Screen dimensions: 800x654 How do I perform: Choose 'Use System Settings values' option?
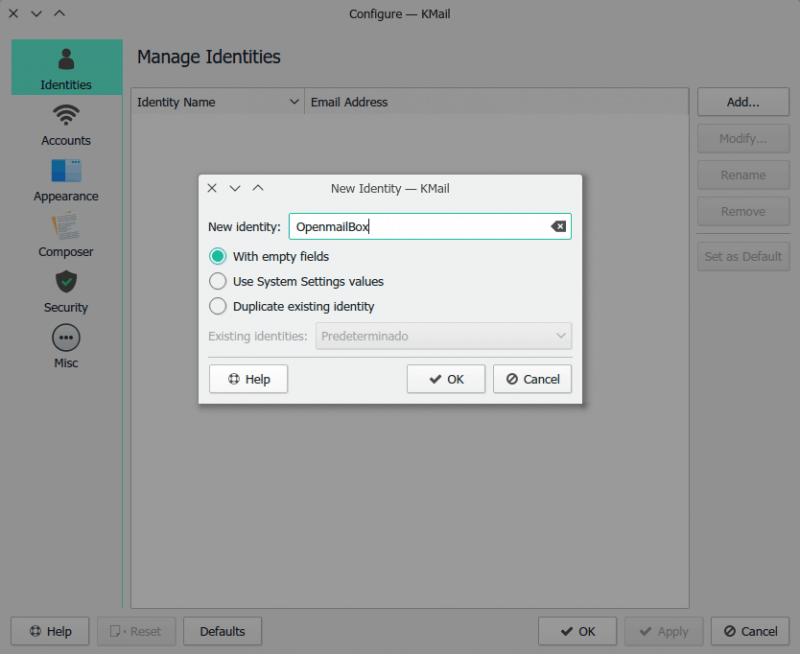[217, 282]
